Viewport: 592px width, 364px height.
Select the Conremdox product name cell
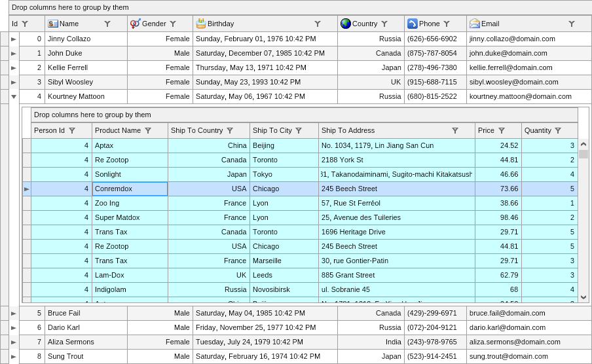pos(130,189)
